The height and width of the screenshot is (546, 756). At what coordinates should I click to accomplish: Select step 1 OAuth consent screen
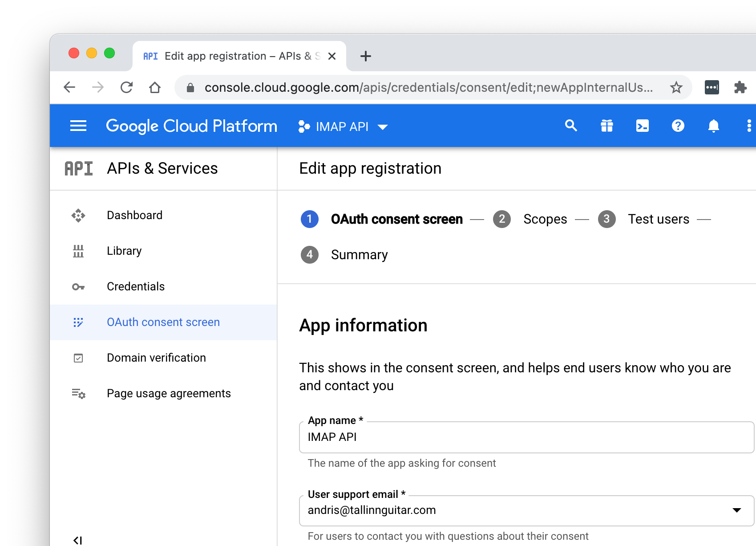coord(382,219)
